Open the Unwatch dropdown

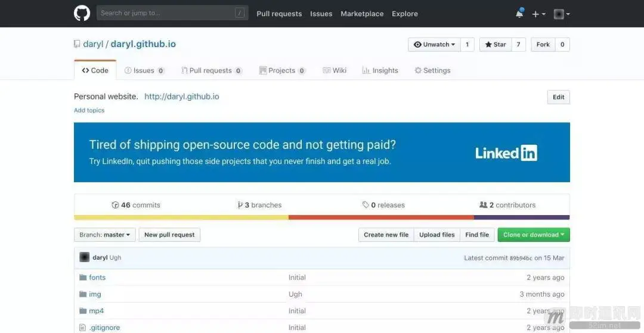pos(435,45)
